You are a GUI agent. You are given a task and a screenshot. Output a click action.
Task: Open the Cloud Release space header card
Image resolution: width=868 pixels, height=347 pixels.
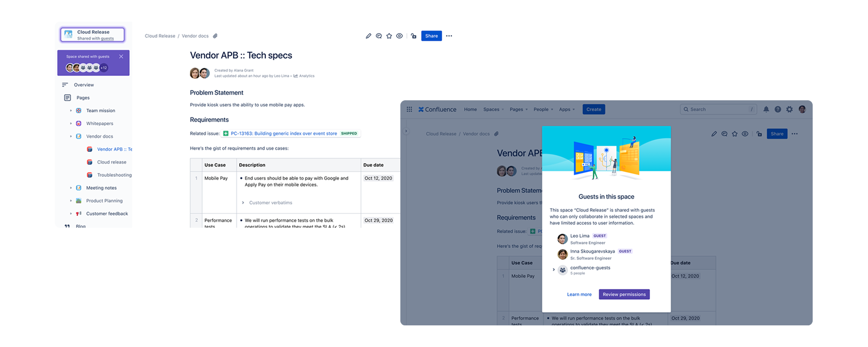[93, 35]
